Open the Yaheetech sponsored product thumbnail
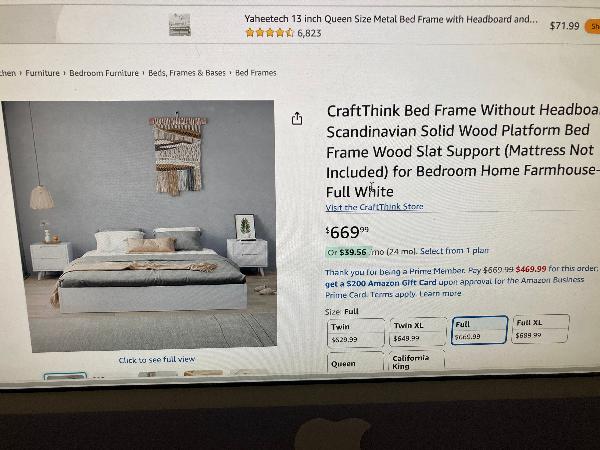Viewport: 600px width, 450px height. point(180,25)
